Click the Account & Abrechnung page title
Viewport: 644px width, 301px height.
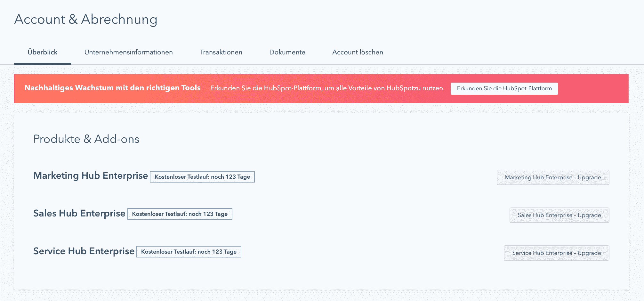tap(86, 20)
